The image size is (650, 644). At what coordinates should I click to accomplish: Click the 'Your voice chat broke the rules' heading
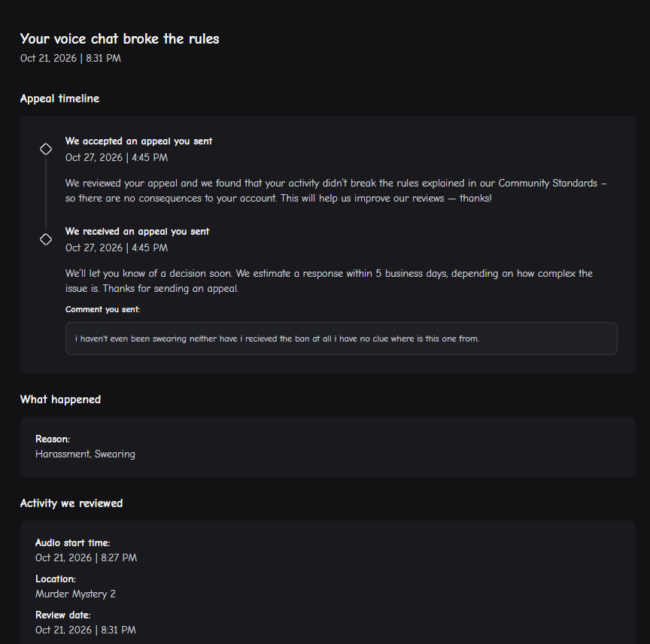[x=120, y=38]
